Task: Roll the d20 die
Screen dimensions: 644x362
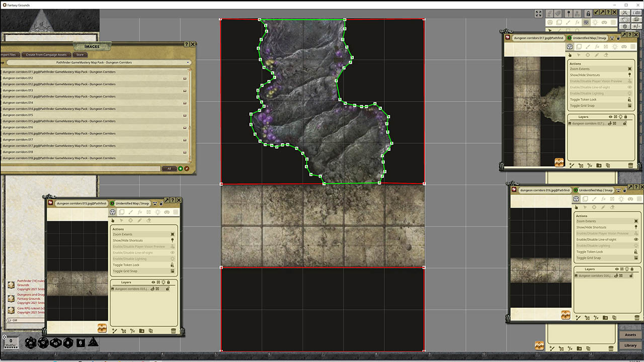Action: click(31, 343)
